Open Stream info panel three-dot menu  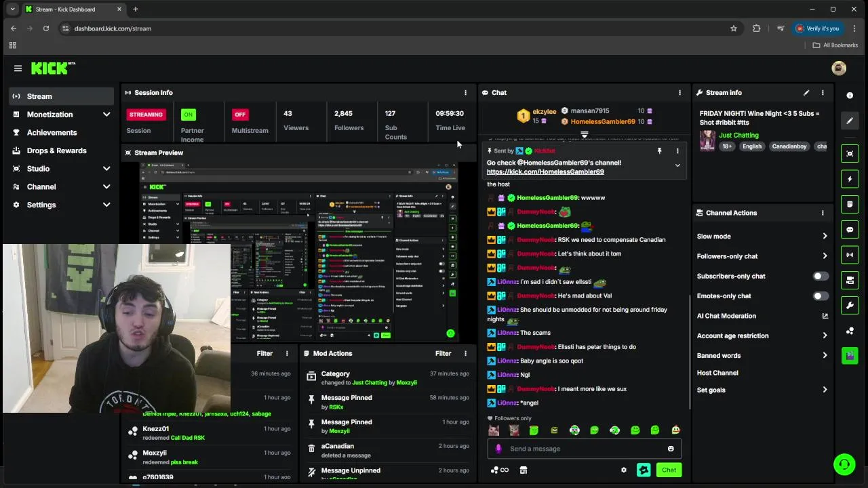(x=823, y=93)
